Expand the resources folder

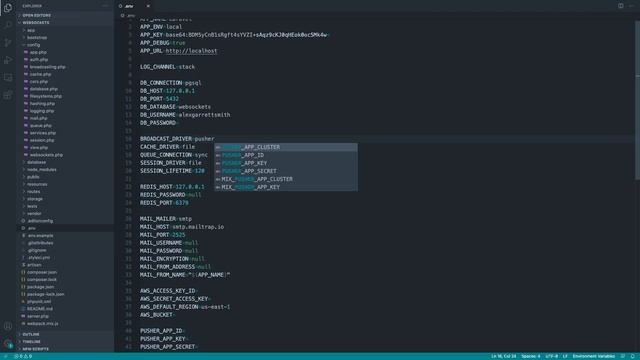tap(65, 184)
